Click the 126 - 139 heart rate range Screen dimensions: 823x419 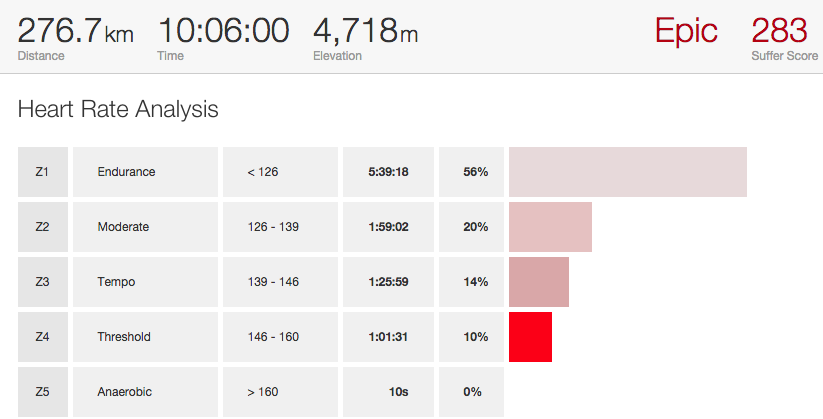(x=273, y=227)
